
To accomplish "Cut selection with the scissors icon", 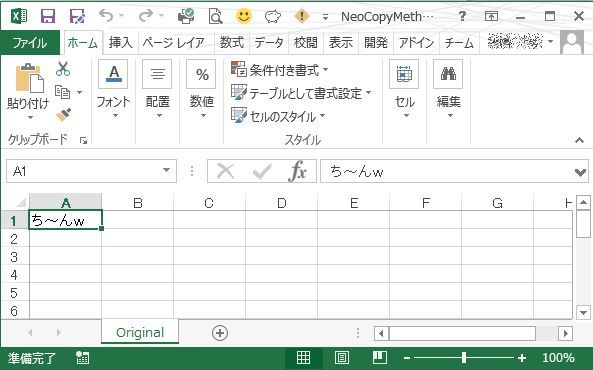I will (63, 69).
